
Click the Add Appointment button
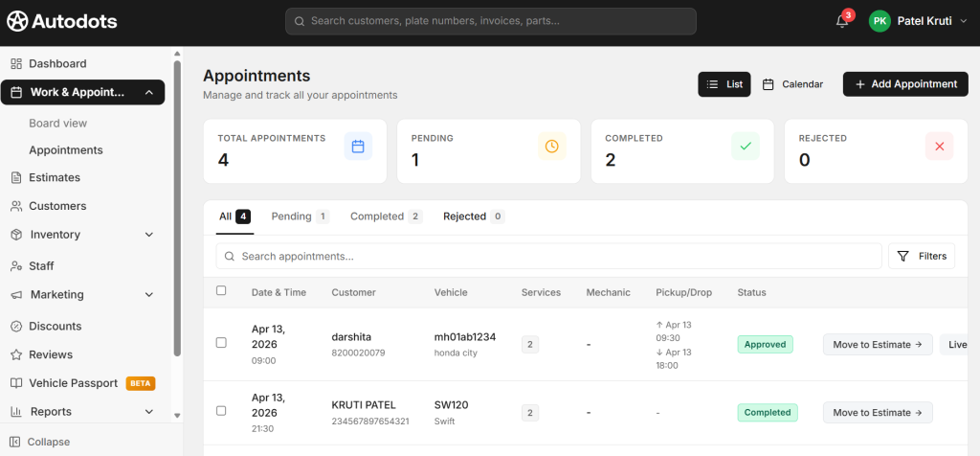coord(904,84)
